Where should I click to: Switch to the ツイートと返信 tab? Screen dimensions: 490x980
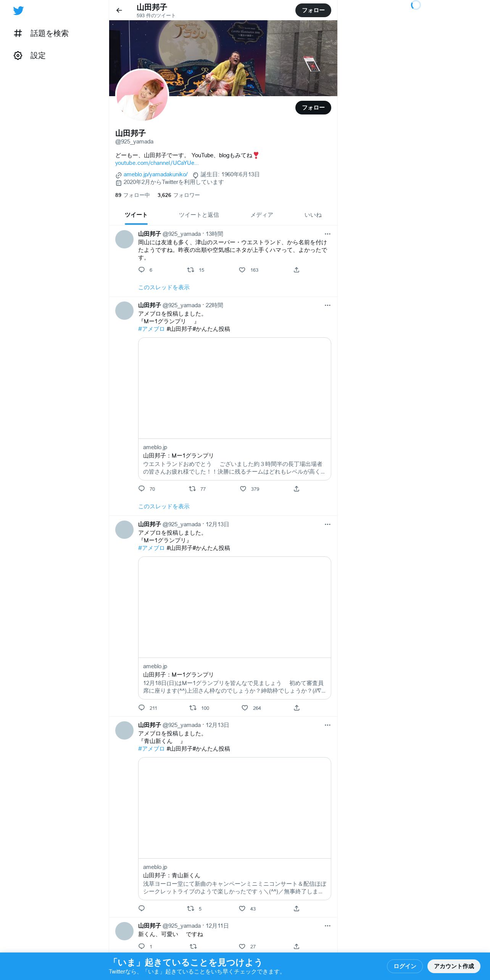[x=199, y=215]
